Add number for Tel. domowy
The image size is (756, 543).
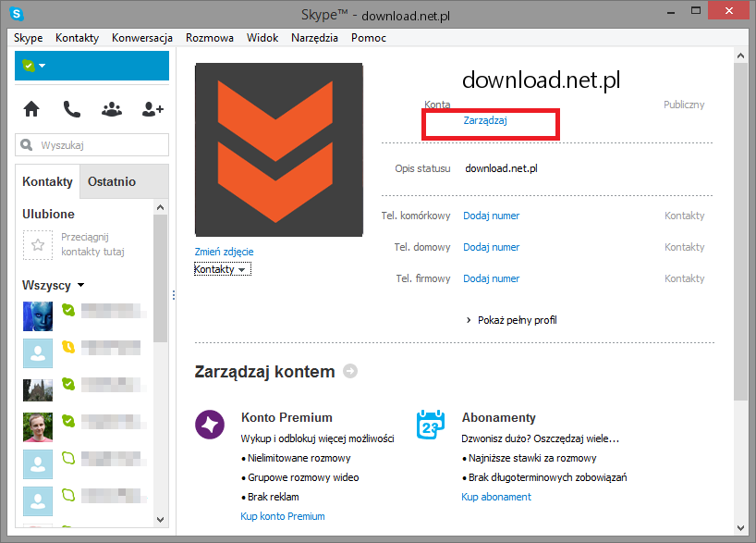492,247
